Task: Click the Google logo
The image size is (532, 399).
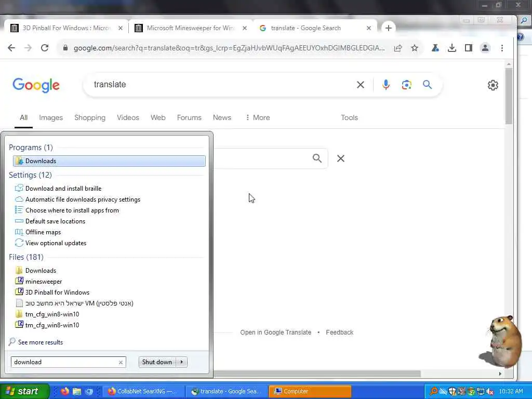Action: [36, 85]
